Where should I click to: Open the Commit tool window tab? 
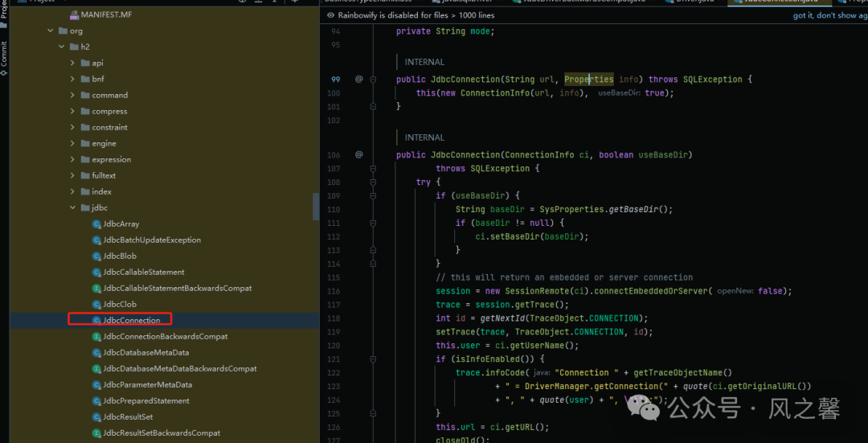tap(4, 56)
